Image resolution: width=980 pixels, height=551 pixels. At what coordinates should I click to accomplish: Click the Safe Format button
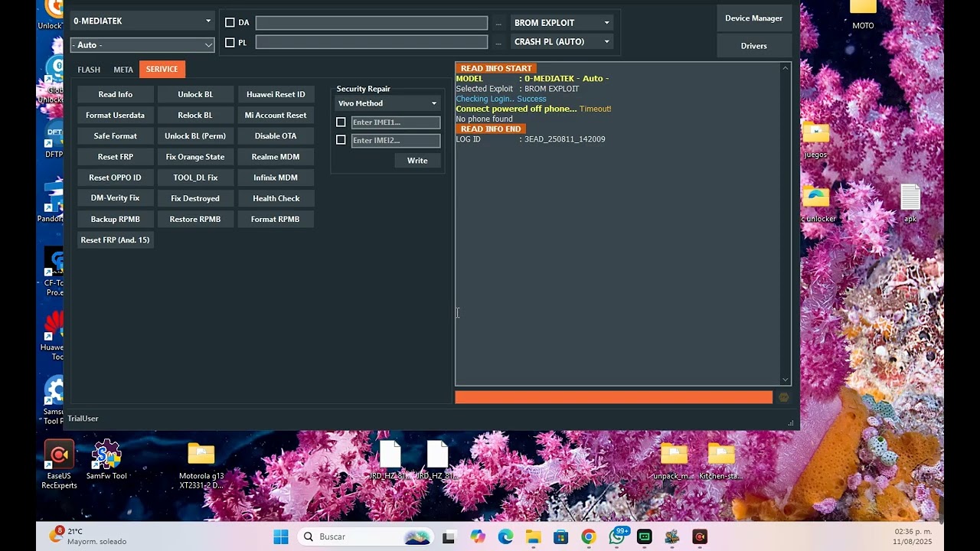point(116,135)
